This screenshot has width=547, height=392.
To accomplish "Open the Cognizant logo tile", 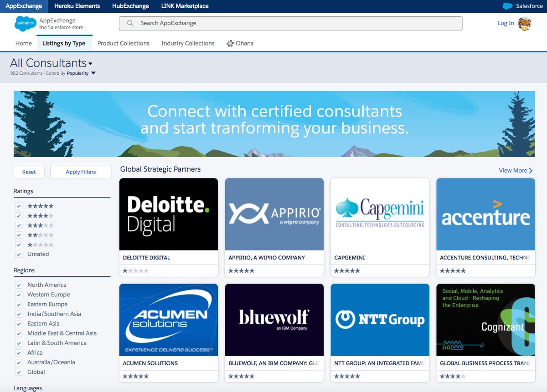I will coord(486,320).
